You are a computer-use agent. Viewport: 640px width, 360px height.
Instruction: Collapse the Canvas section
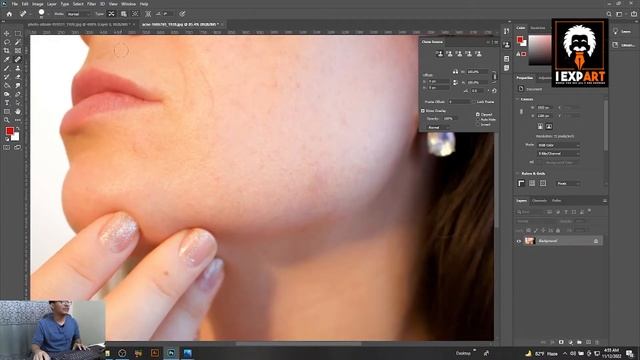click(518, 99)
